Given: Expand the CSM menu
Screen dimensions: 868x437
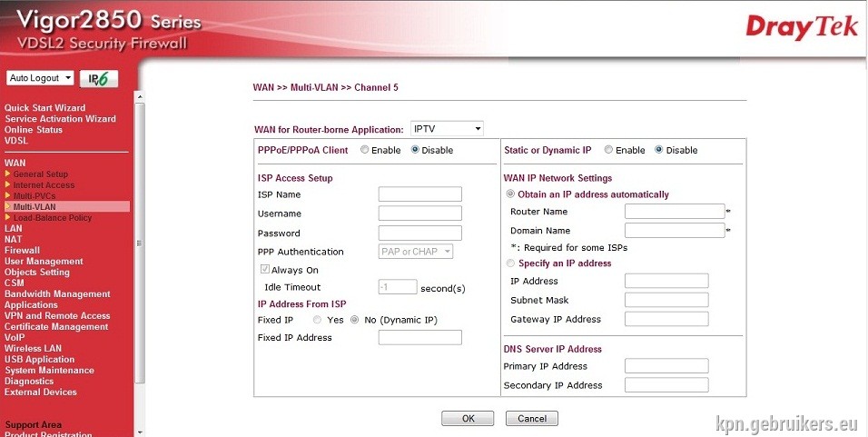Looking at the screenshot, I should (15, 283).
